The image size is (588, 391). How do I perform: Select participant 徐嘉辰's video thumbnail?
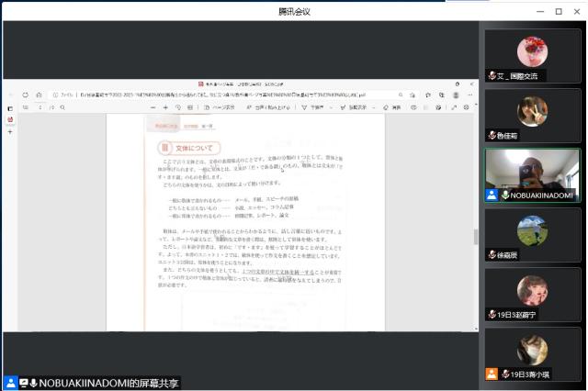532,236
